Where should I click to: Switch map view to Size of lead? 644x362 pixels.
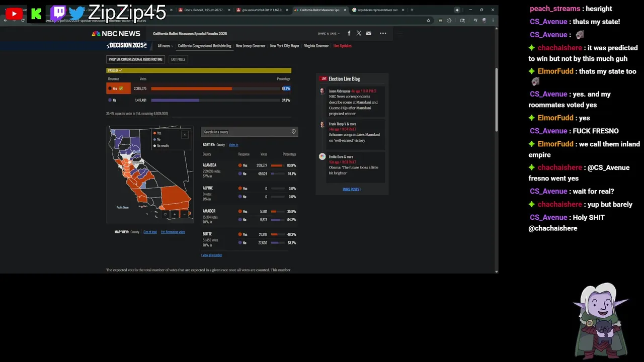pos(150,232)
